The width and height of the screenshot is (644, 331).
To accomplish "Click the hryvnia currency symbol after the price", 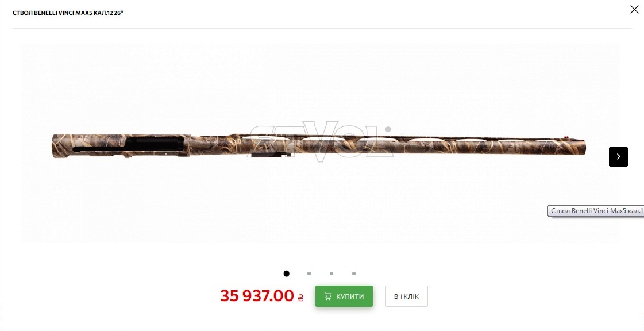I will tap(300, 298).
